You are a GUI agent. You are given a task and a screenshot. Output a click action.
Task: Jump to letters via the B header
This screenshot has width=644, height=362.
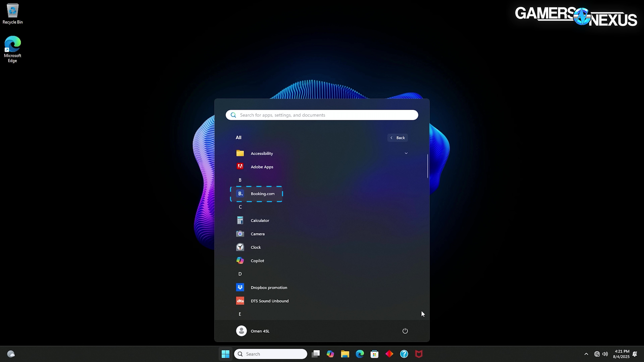point(240,180)
